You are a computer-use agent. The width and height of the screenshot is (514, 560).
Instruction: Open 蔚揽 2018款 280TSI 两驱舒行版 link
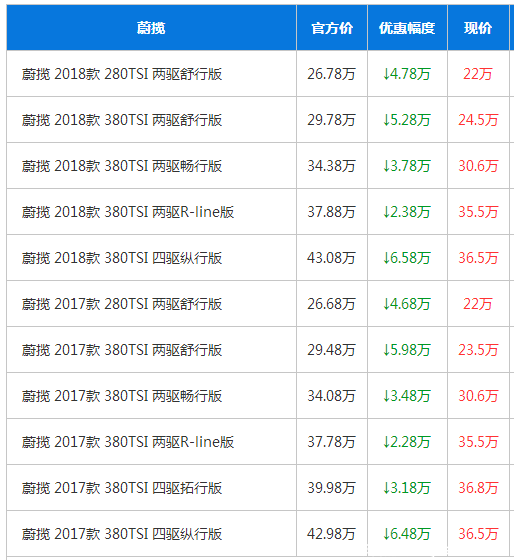122,74
